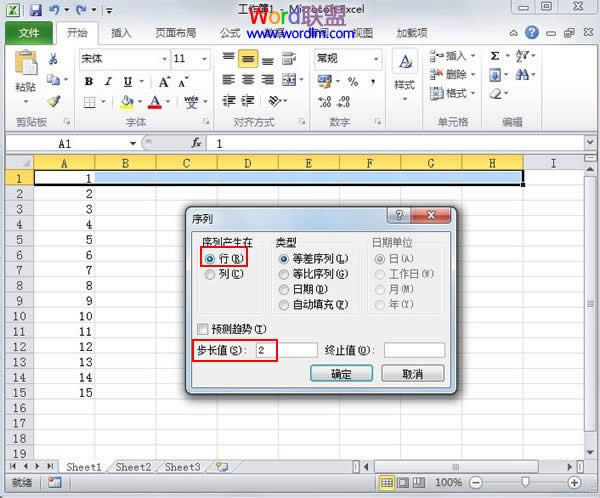Switch to the 加载项 Add-ins tab
600x498 pixels.
pos(412,33)
